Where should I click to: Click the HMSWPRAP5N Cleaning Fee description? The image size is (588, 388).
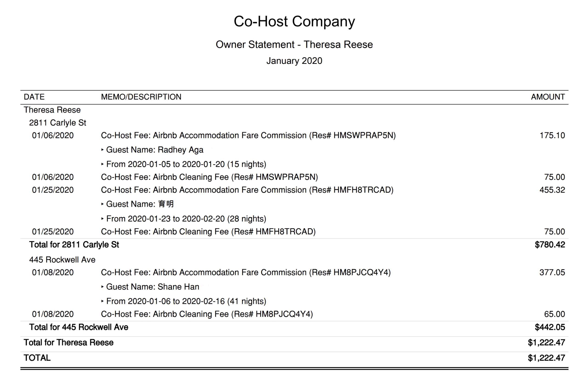[x=209, y=177]
